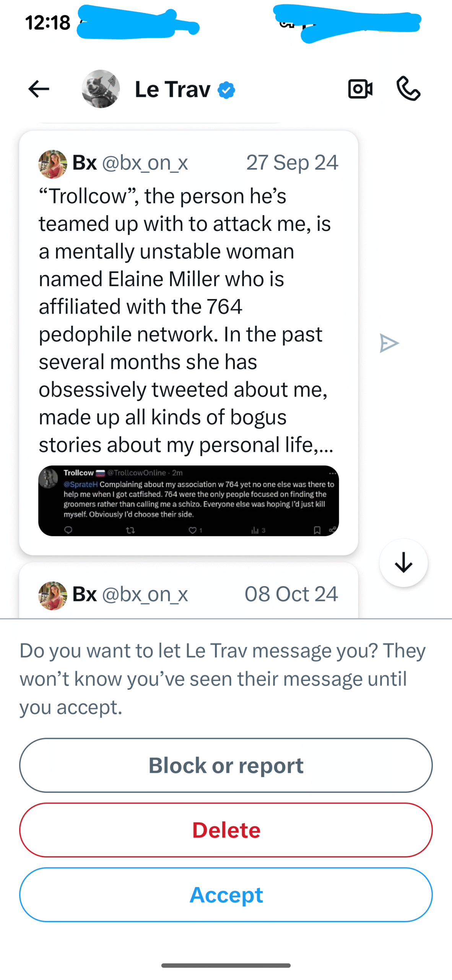Accept the message request from Le Trav
Image resolution: width=452 pixels, height=980 pixels.
(x=226, y=895)
